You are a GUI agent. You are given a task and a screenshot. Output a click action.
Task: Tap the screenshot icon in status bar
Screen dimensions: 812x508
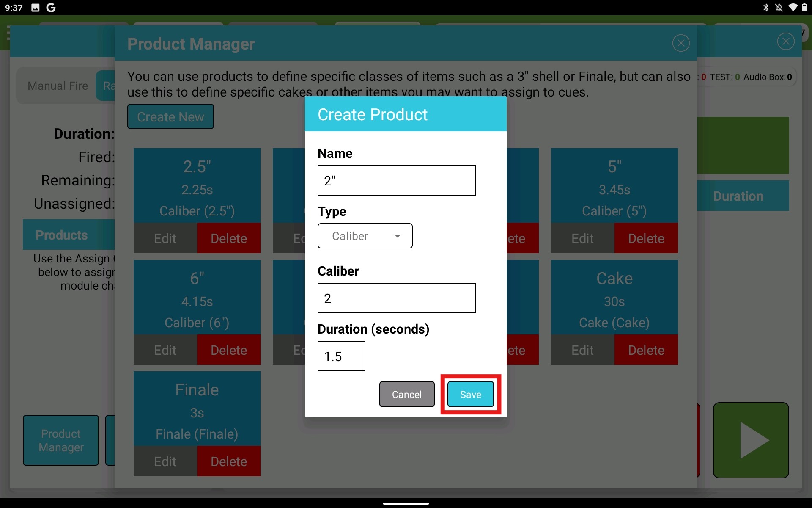point(36,7)
